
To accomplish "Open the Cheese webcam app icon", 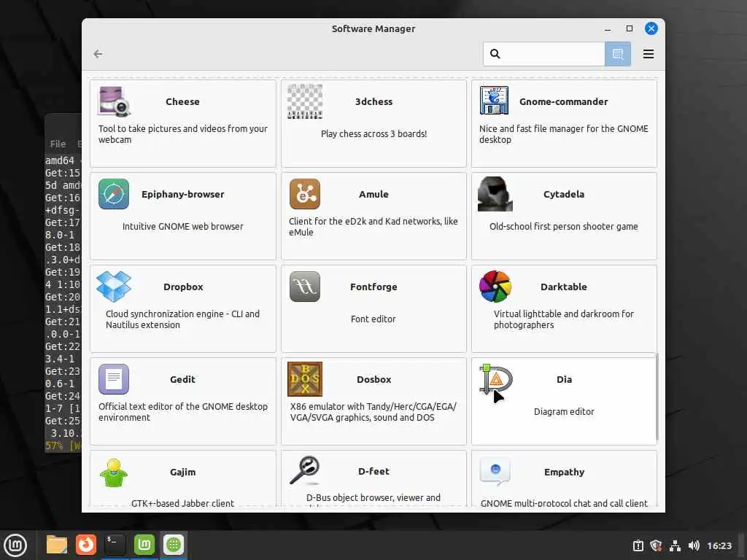I will point(115,101).
